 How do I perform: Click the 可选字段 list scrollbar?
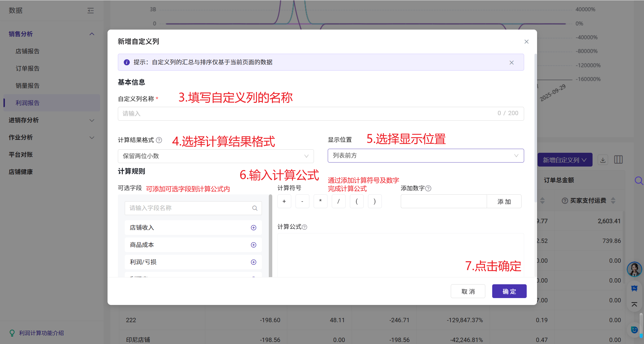coord(270,235)
